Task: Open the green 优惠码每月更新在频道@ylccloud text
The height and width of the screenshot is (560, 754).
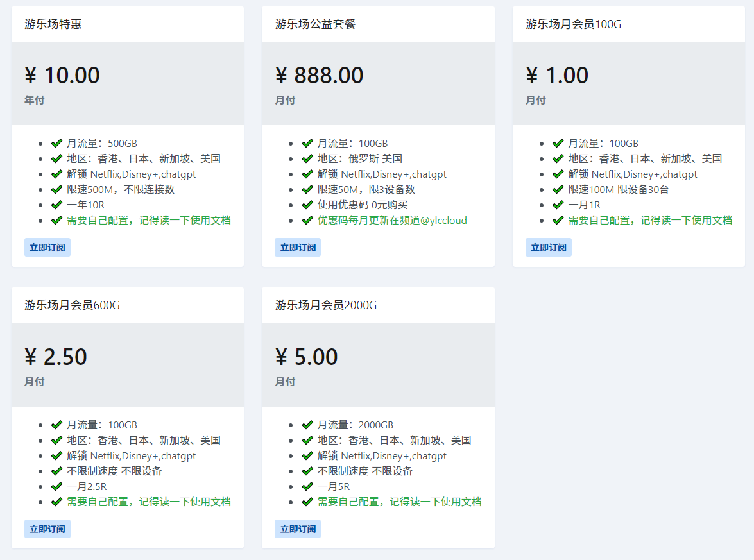Action: 392,220
